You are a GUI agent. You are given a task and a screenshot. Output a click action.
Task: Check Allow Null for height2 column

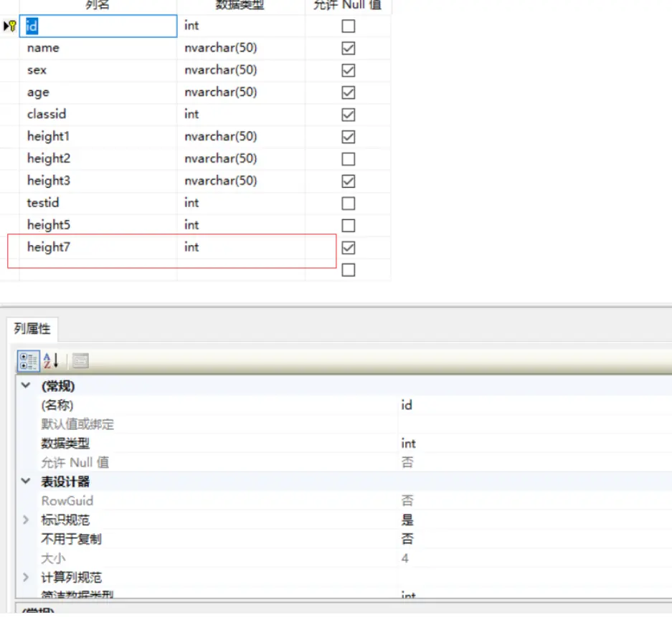348,159
